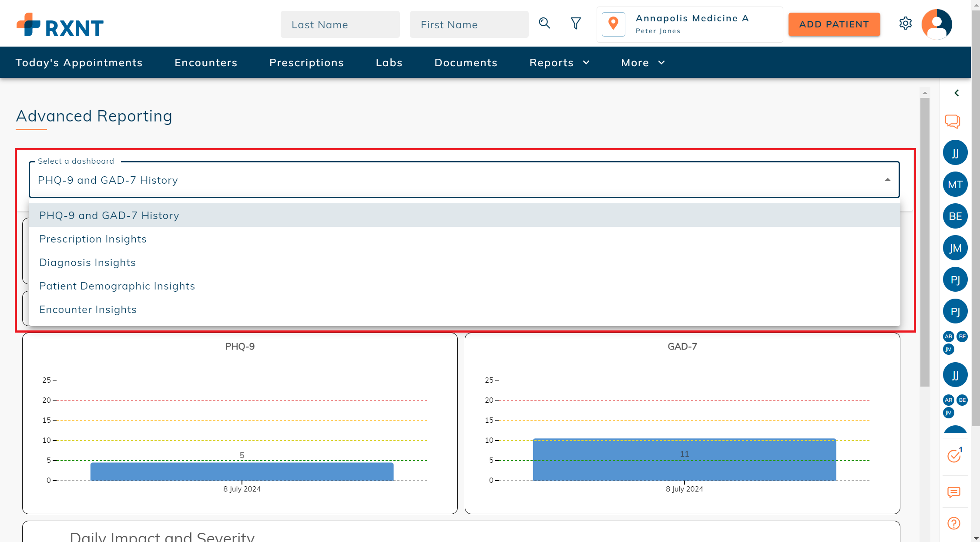The height and width of the screenshot is (542, 980).
Task: Click the inner content scrollbar thumb
Action: [925, 242]
